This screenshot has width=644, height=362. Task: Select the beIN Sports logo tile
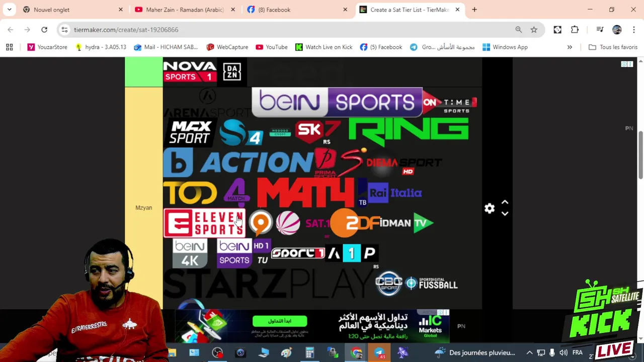coord(337,102)
